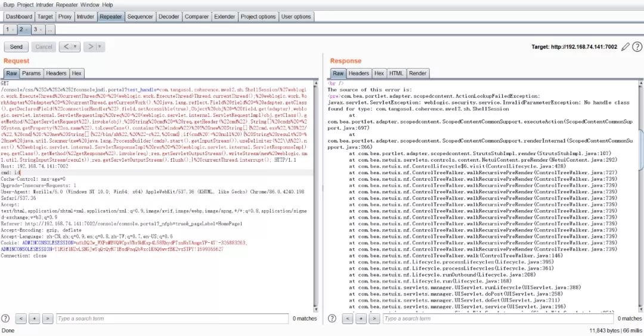
Task: Select the Repeater tab
Action: coord(110,17)
